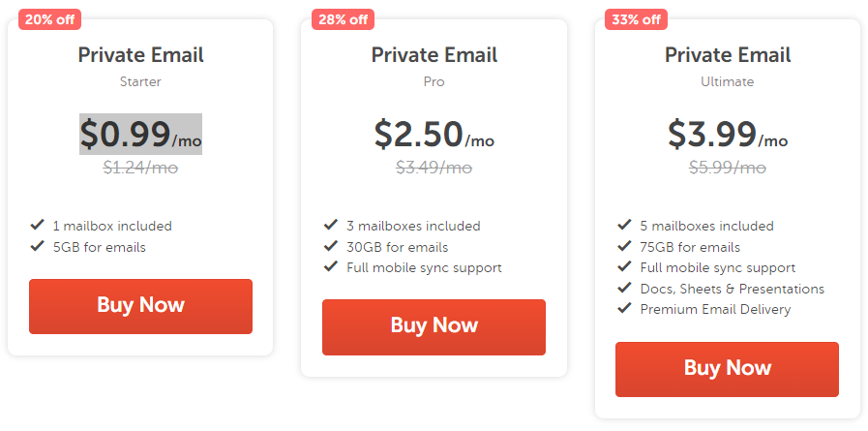
Task: Click the 20% off discount badge
Action: [x=49, y=19]
